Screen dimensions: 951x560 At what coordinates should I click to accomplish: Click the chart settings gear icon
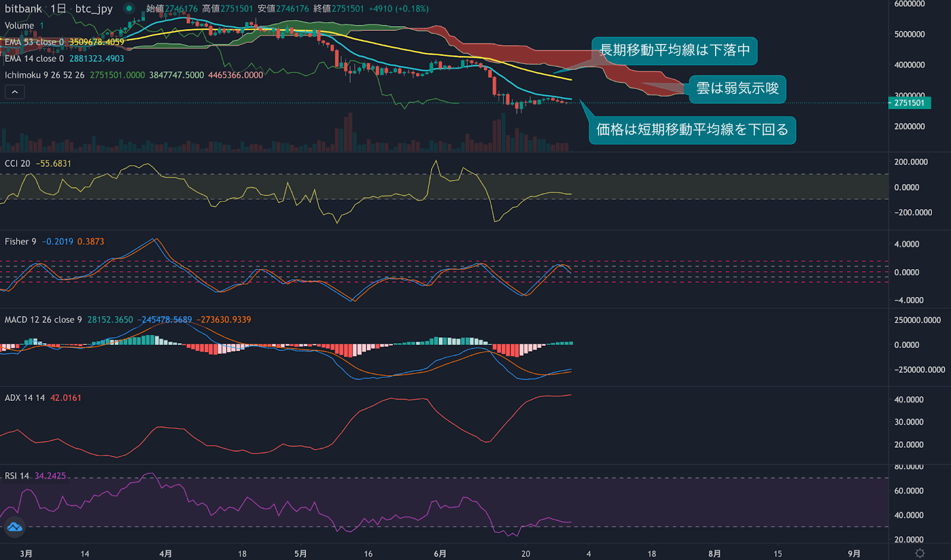pos(919,553)
